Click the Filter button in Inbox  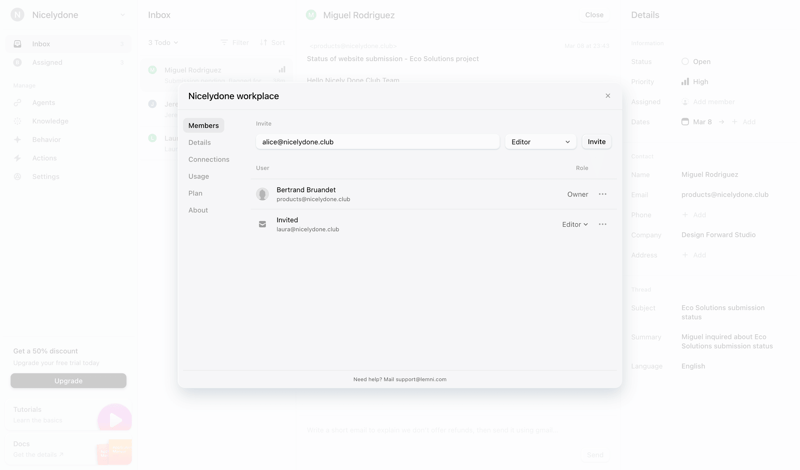pos(235,42)
